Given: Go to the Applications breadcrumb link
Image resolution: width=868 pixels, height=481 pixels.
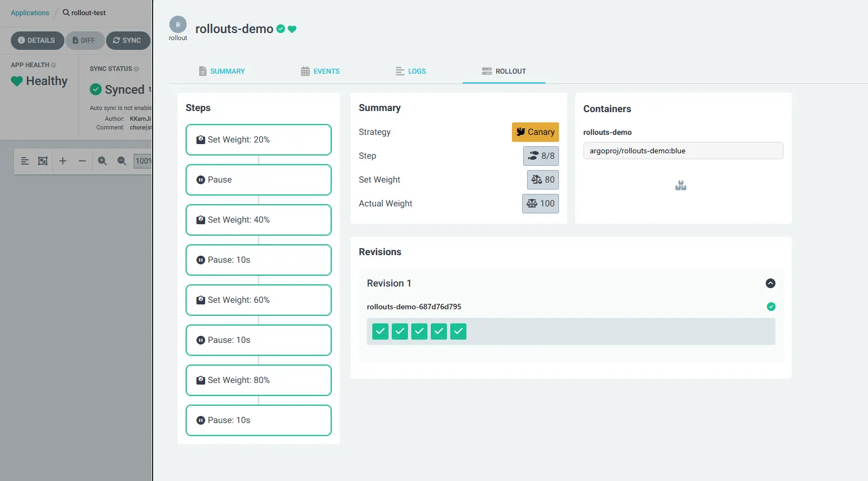Looking at the screenshot, I should [x=30, y=13].
